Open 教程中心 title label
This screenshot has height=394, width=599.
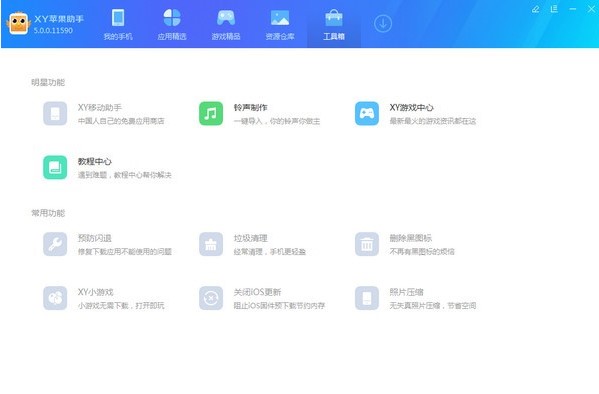click(94, 161)
